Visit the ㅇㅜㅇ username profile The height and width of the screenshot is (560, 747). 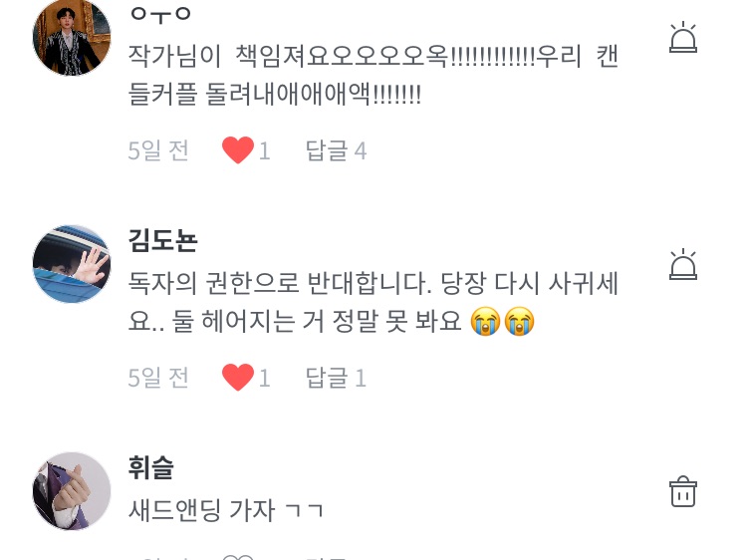pos(160,14)
